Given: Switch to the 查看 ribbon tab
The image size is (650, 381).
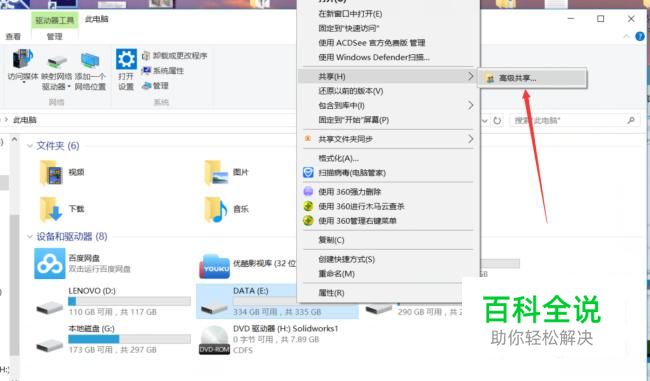Looking at the screenshot, I should pos(13,36).
